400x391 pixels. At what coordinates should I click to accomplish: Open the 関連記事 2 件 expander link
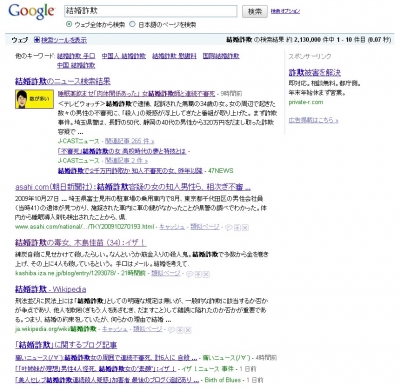[x=126, y=161]
